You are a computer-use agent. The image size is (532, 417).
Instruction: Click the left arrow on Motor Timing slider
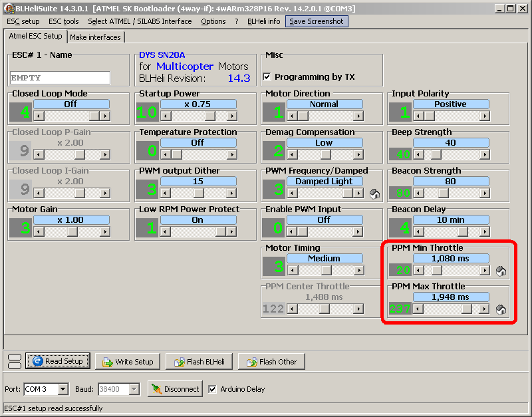pyautogui.click(x=292, y=271)
